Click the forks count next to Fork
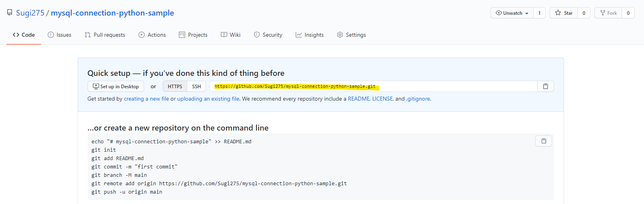 (x=628, y=13)
